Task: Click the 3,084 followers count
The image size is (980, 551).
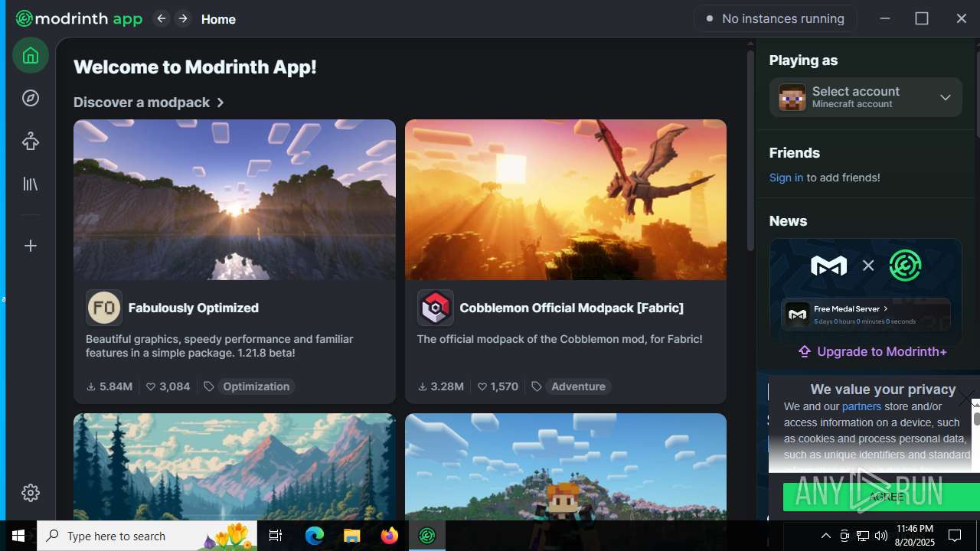Action: pyautogui.click(x=168, y=386)
